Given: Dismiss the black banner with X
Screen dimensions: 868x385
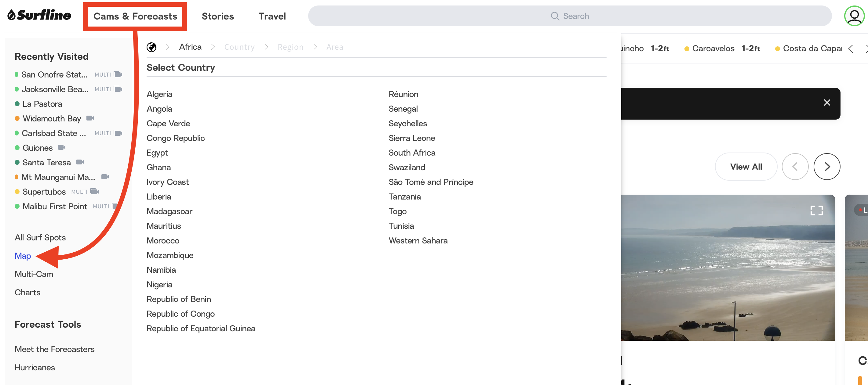Looking at the screenshot, I should tap(826, 103).
